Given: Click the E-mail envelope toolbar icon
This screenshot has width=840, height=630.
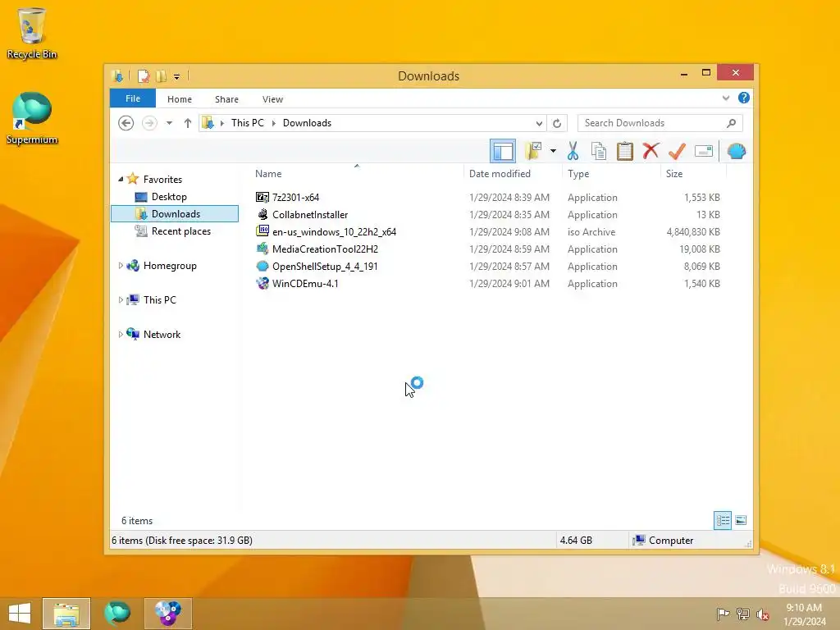Looking at the screenshot, I should click(x=703, y=151).
